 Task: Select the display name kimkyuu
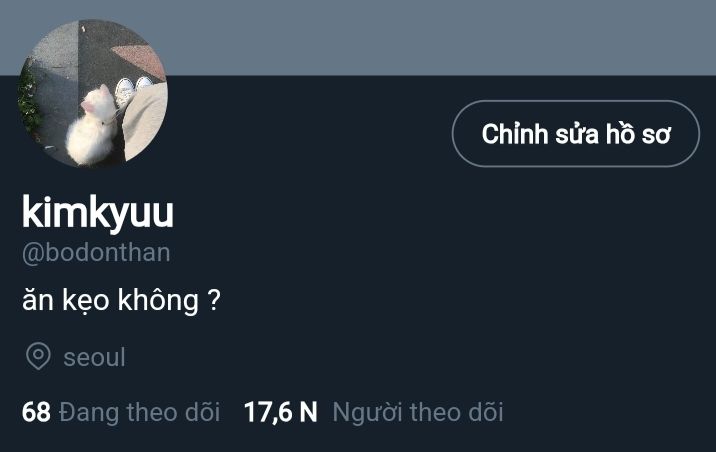click(98, 212)
